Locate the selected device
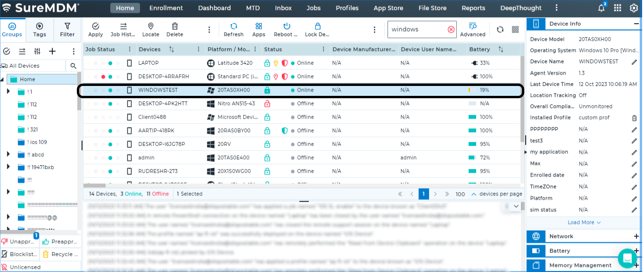Image resolution: width=644 pixels, height=272 pixels. click(x=151, y=29)
